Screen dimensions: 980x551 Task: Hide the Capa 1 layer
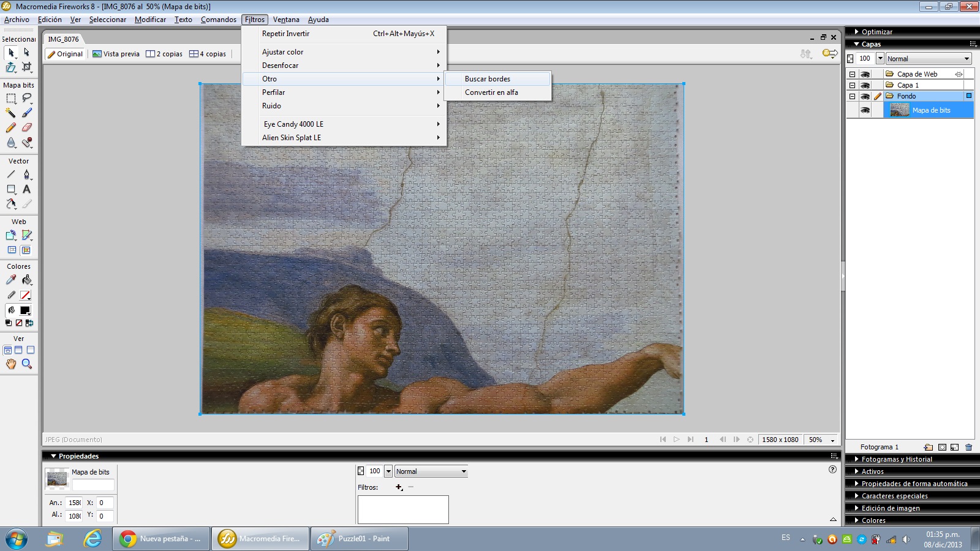click(x=865, y=85)
